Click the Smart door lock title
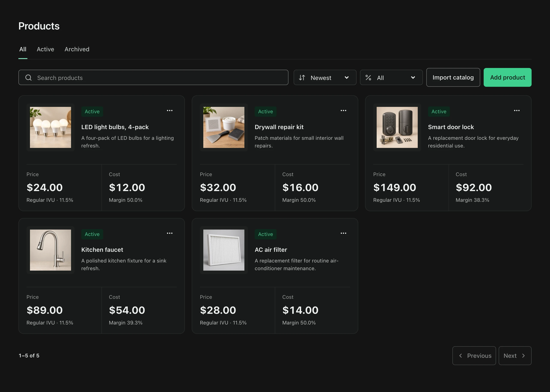The width and height of the screenshot is (550, 392). 451,127
